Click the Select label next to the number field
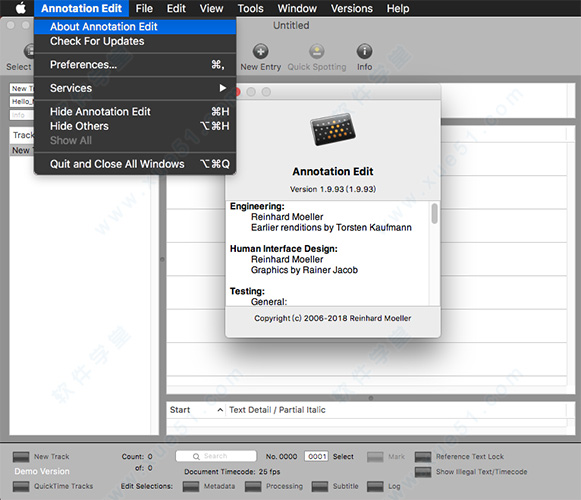 pyautogui.click(x=343, y=457)
